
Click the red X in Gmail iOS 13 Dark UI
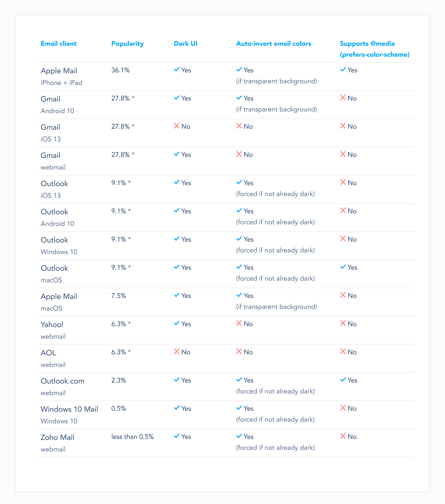[177, 126]
